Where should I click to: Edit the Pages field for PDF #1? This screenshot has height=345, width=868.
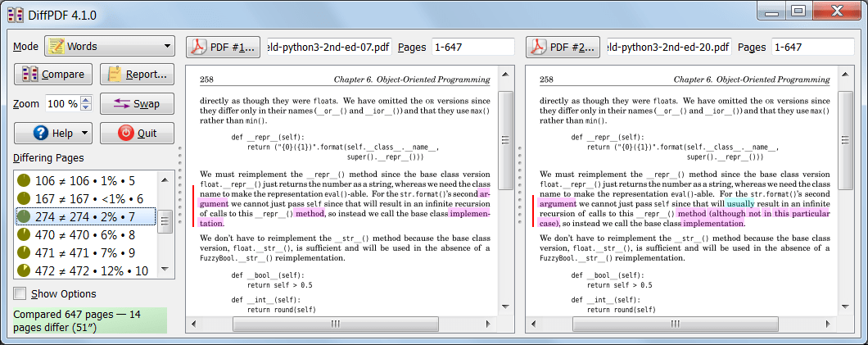coord(473,47)
